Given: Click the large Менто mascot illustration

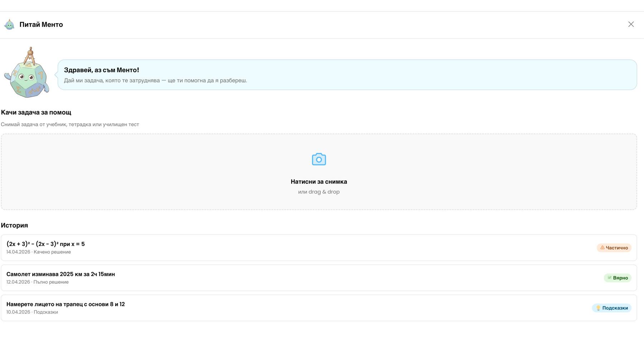Looking at the screenshot, I should pos(27,73).
